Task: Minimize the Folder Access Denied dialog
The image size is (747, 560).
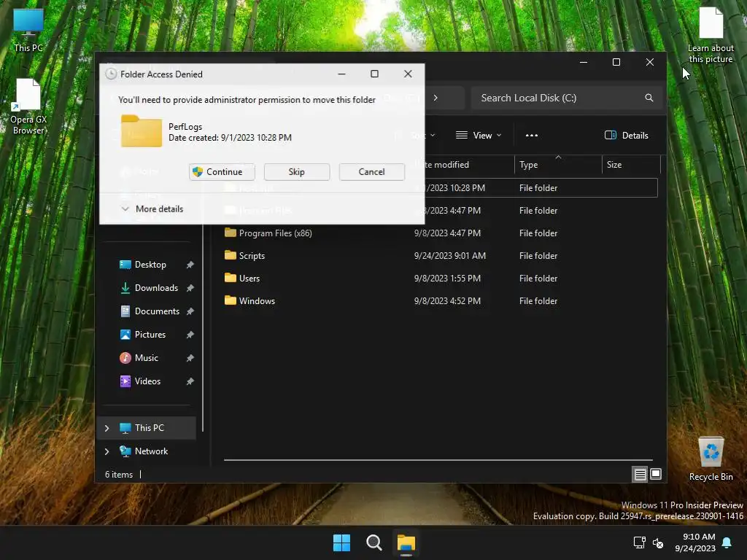Action: coord(341,74)
